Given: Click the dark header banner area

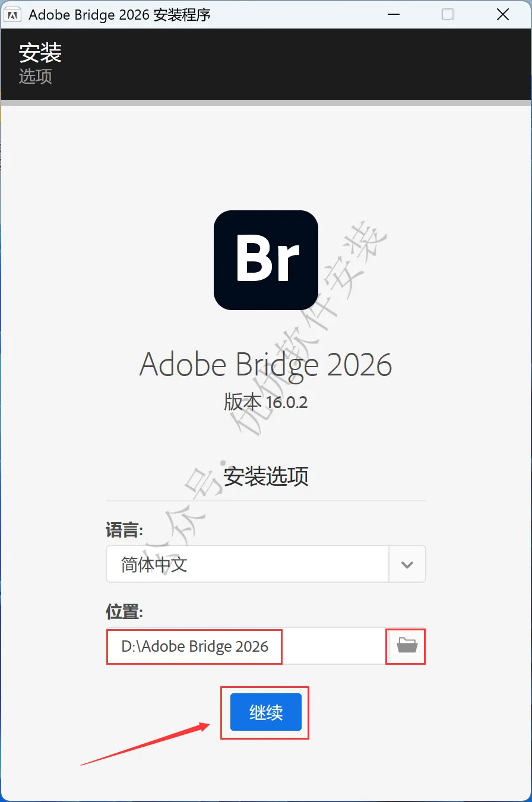Looking at the screenshot, I should point(266,64).
